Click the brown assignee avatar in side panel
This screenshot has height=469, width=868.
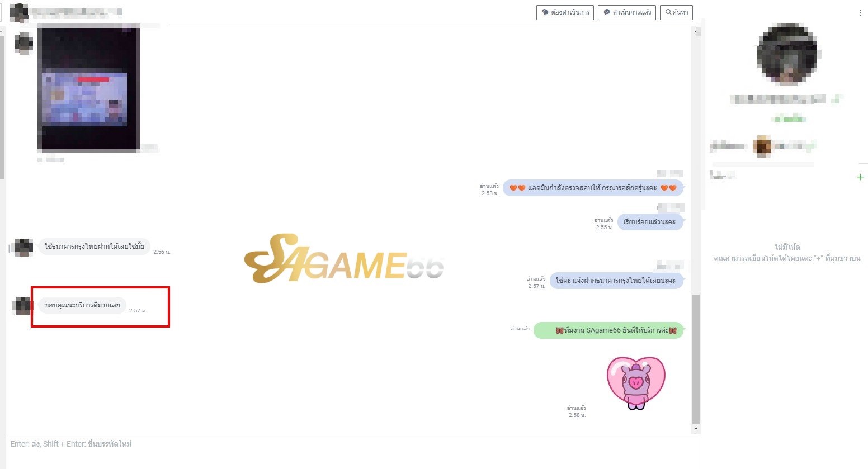tap(762, 146)
